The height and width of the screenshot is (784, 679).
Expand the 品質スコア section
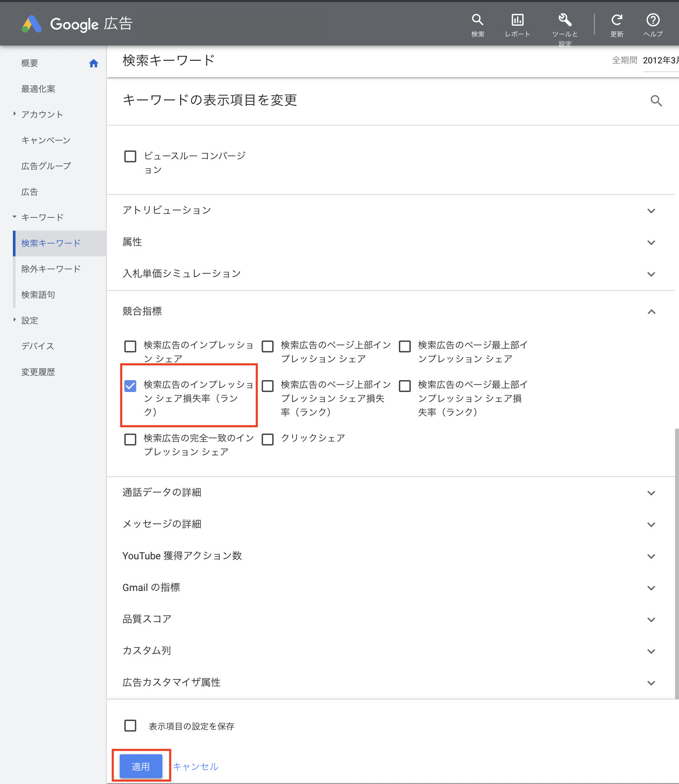tap(651, 620)
